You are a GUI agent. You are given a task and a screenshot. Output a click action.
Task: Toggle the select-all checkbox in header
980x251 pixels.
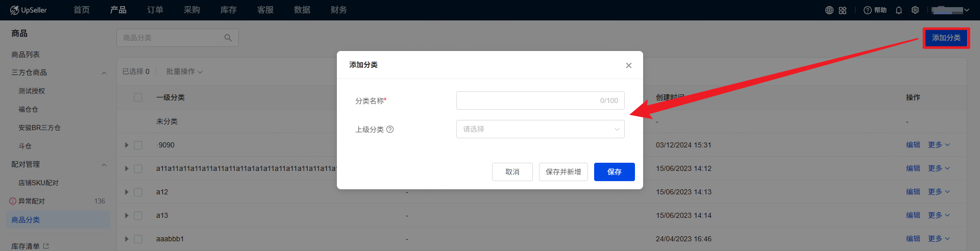[138, 97]
